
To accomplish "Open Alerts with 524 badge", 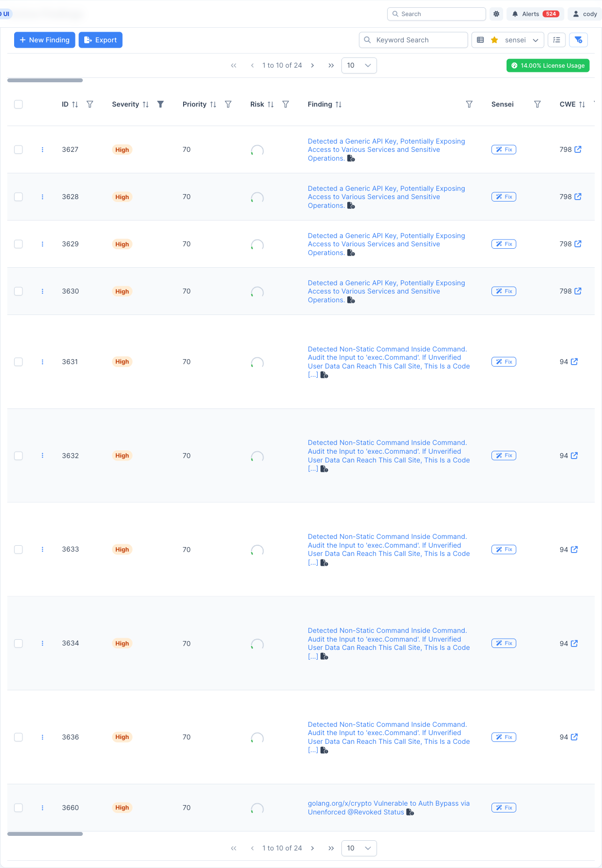I will pos(535,14).
